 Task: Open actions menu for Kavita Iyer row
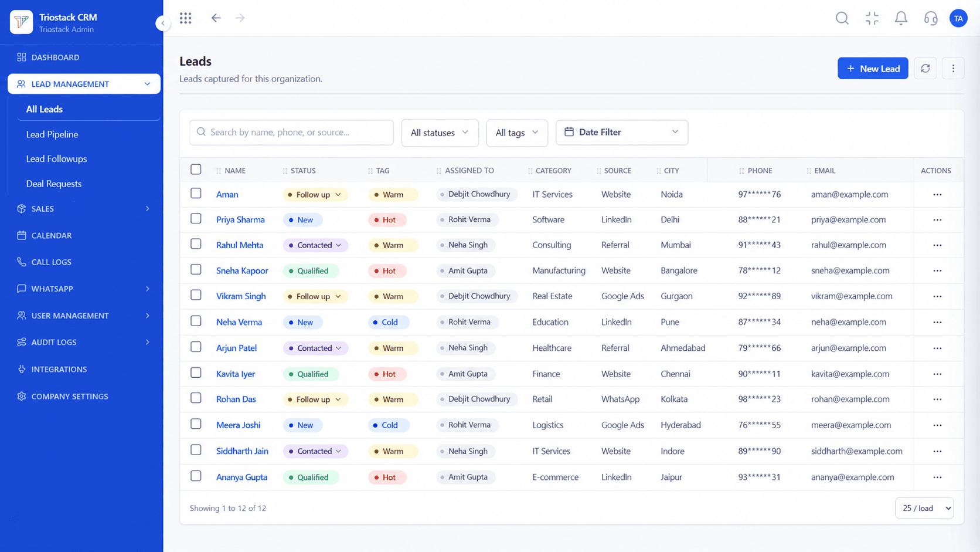[x=937, y=374]
